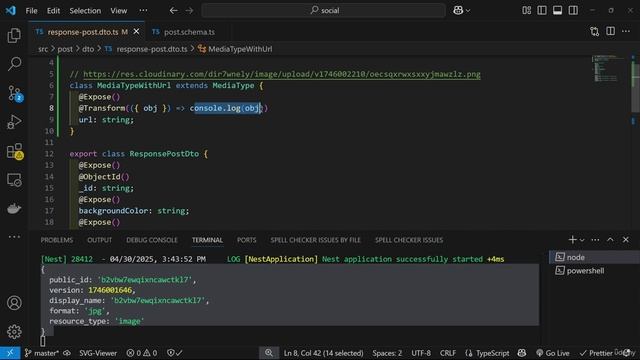
Task: Customize layout from title bar
Action: (527, 11)
